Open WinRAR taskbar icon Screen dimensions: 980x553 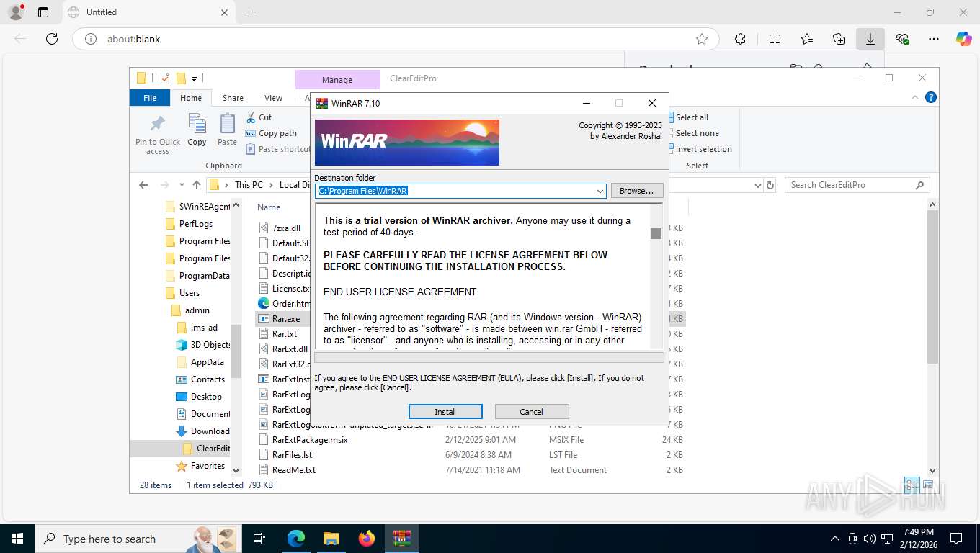tap(402, 539)
